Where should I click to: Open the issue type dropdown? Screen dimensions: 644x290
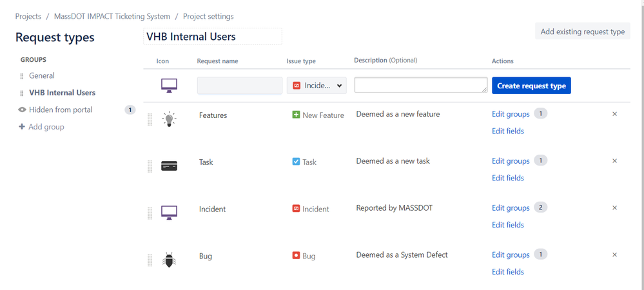tap(317, 86)
